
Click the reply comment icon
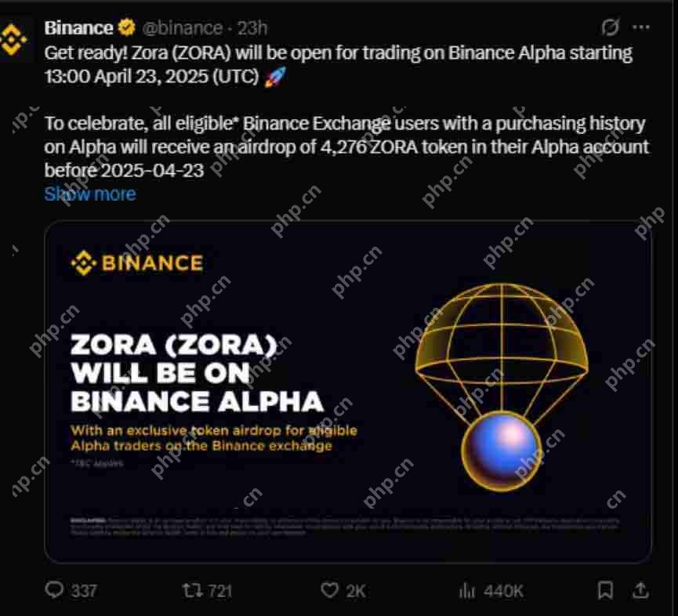tap(53, 592)
